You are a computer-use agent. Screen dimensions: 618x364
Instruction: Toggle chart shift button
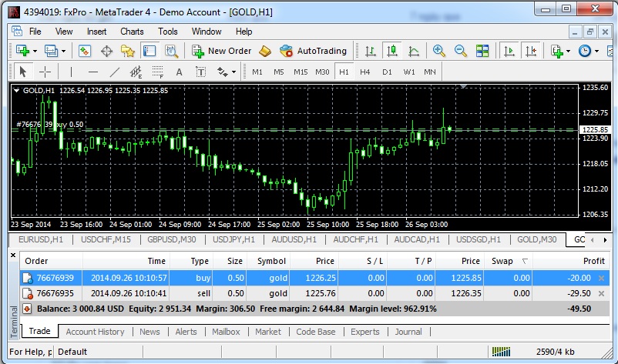click(x=530, y=51)
